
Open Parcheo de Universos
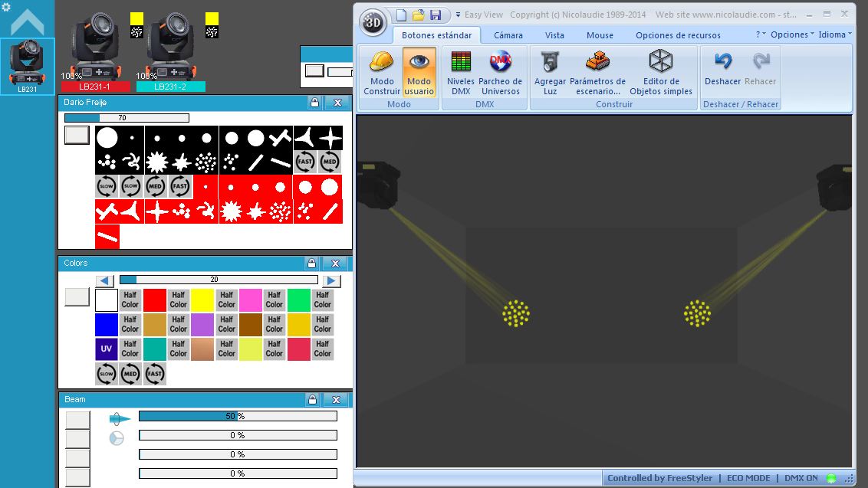(x=501, y=73)
